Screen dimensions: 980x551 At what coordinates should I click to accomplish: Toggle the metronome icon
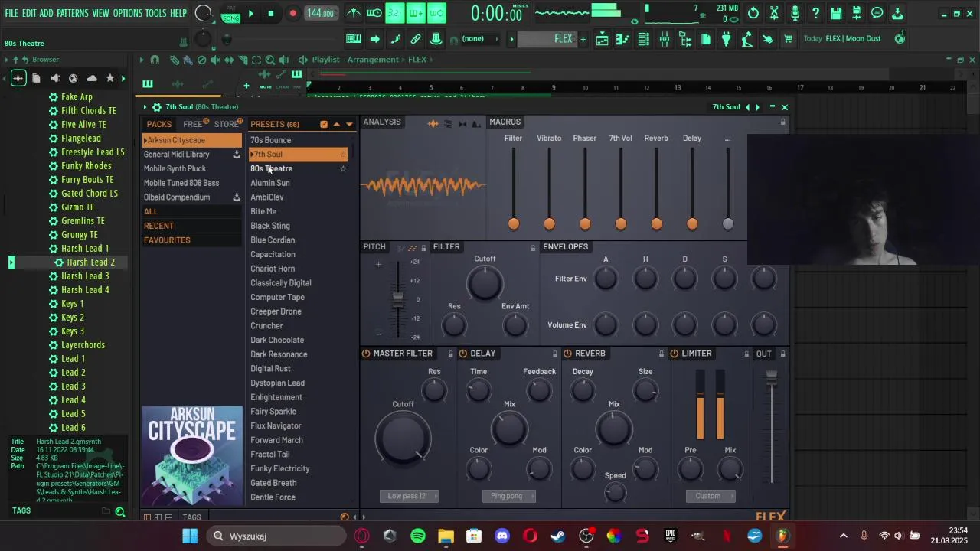[x=354, y=13]
